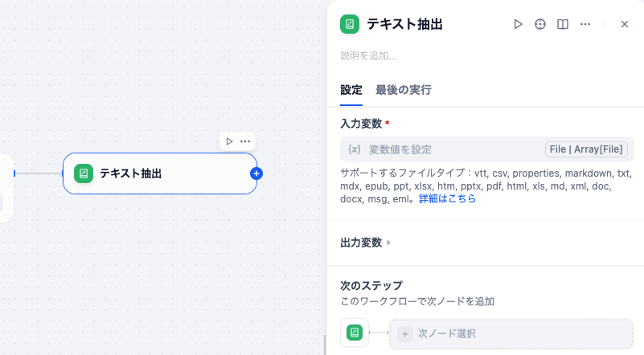Click the blue plus handle on the node
Viewport: 644px width, 355px height.
(256, 173)
